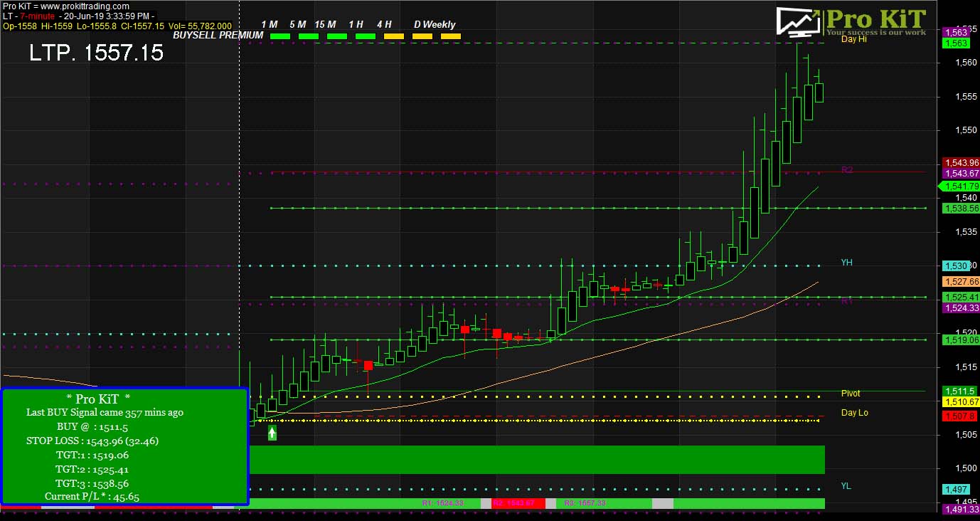Image resolution: width=980 pixels, height=521 pixels.
Task: Click the red R2: 1543.67 bottom segment
Action: coord(518,503)
